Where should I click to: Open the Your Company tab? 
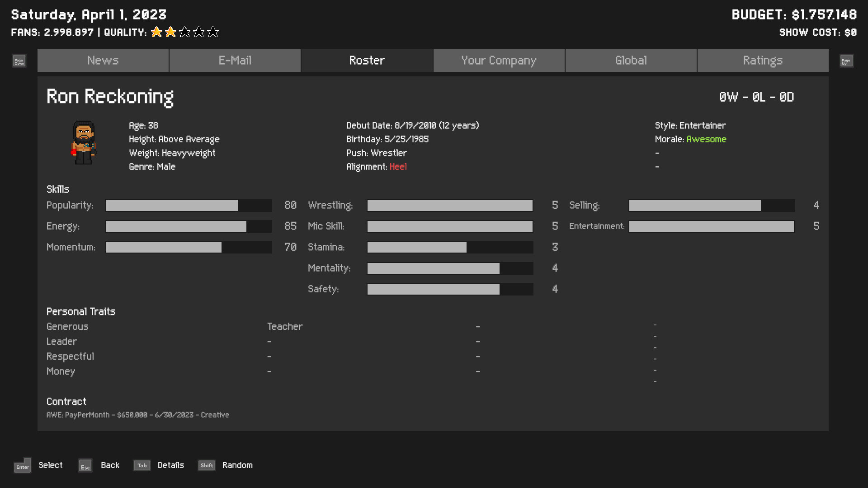(498, 60)
